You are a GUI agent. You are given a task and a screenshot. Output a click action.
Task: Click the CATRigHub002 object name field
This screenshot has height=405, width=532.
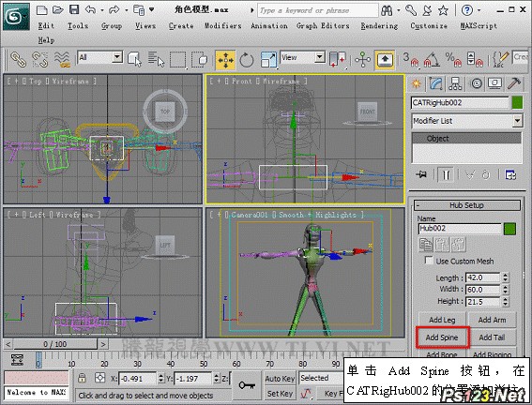point(460,103)
